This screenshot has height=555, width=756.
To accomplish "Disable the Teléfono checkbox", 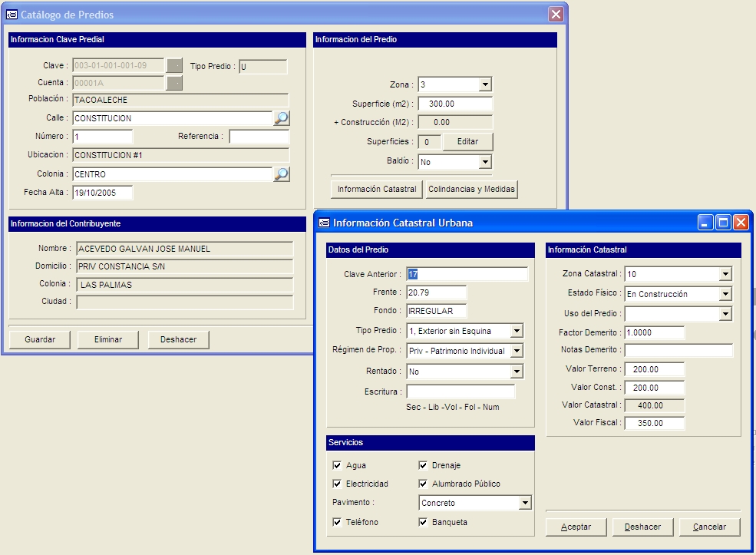I will (x=337, y=522).
